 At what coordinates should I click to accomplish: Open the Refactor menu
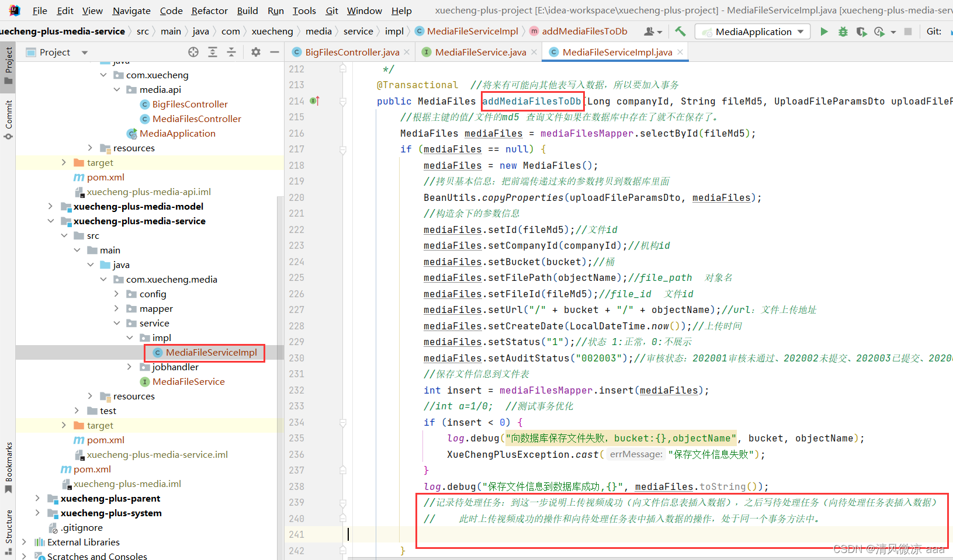click(209, 11)
